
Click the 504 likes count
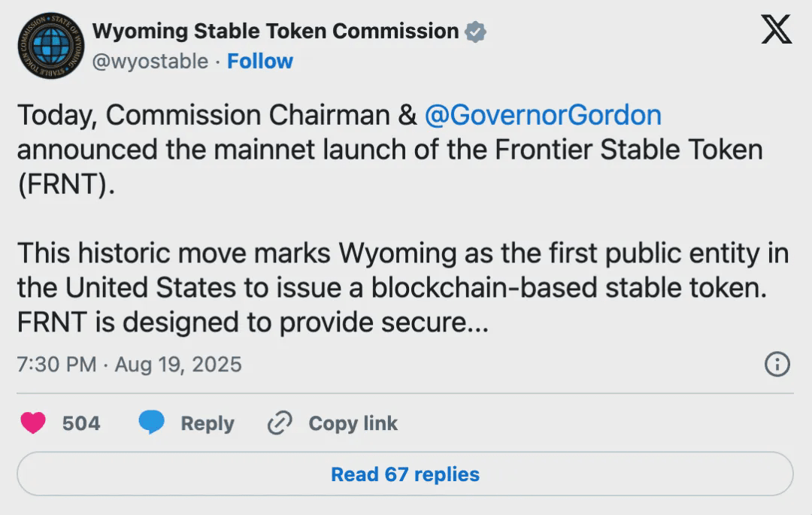[x=81, y=423]
